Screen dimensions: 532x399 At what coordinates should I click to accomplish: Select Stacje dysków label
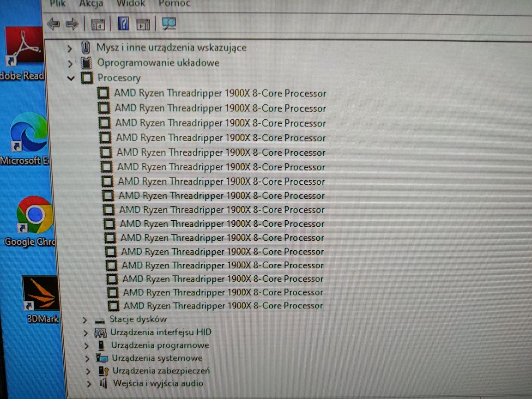(x=138, y=319)
